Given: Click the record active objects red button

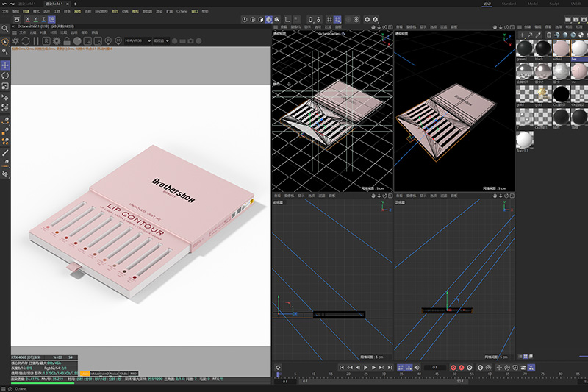Looking at the screenshot, I should point(453,368).
